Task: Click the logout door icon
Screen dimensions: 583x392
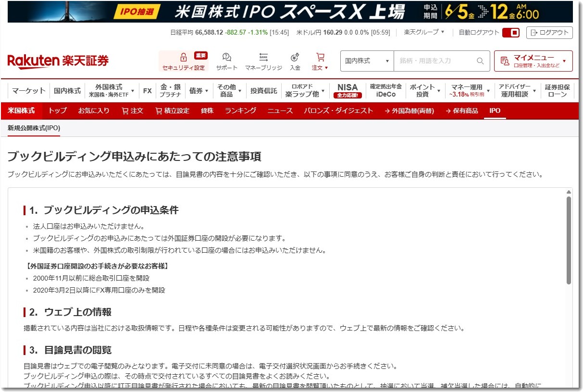Action: (533, 33)
